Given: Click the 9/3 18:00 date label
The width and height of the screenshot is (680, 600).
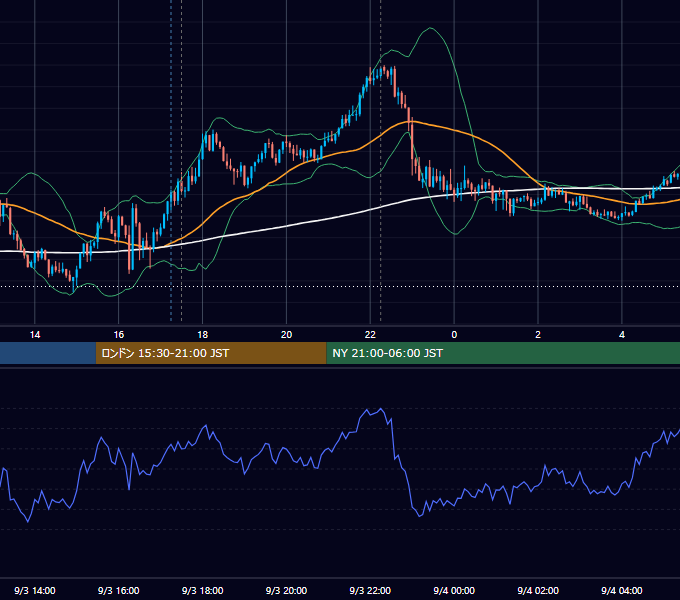Looking at the screenshot, I should 203,590.
